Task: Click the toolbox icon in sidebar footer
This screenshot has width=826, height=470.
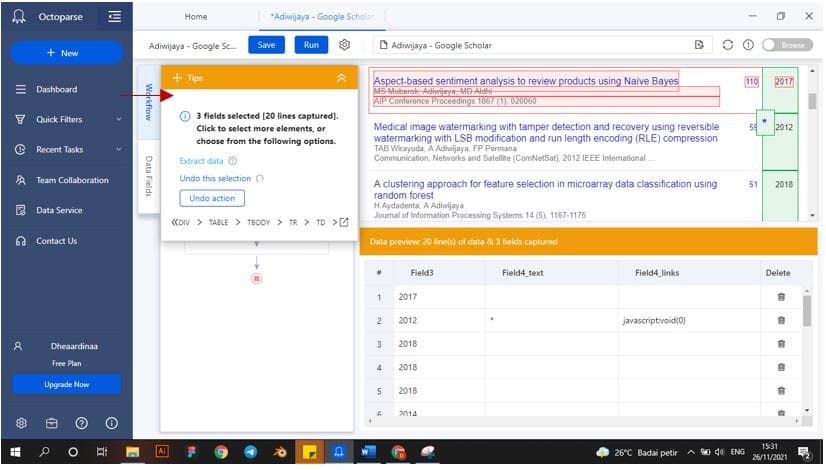Action: [52, 422]
